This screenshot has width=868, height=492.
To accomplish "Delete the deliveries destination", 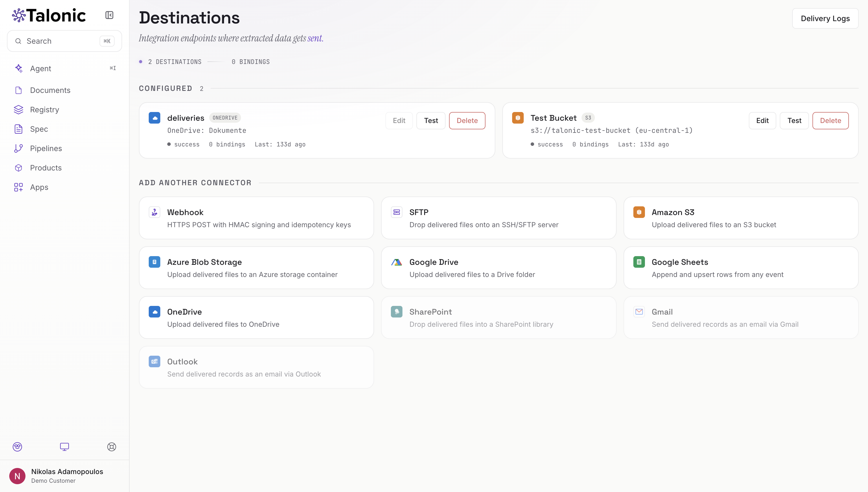I will 467,121.
